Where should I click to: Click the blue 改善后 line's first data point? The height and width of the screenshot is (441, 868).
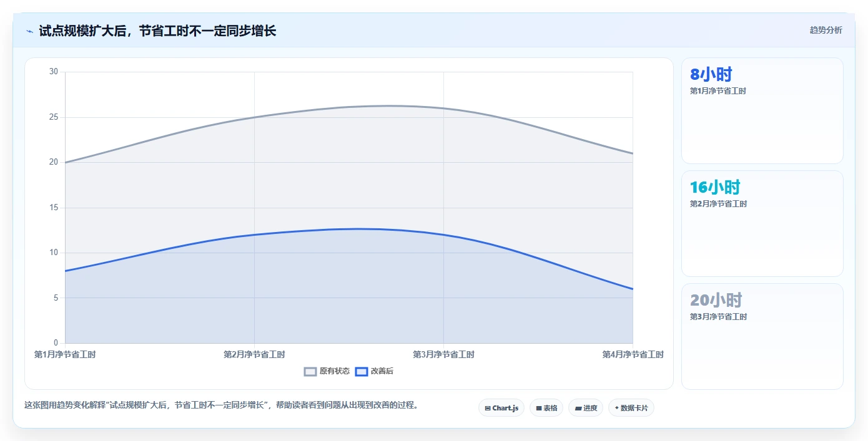65,271
